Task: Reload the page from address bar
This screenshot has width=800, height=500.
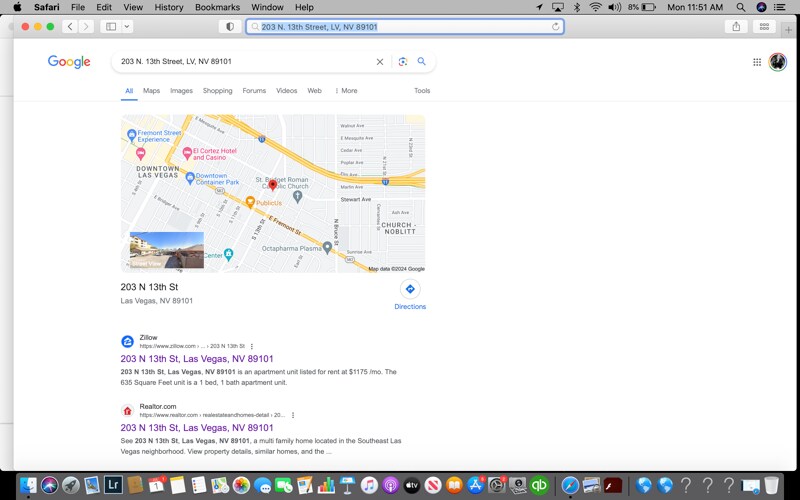Action: 556,27
